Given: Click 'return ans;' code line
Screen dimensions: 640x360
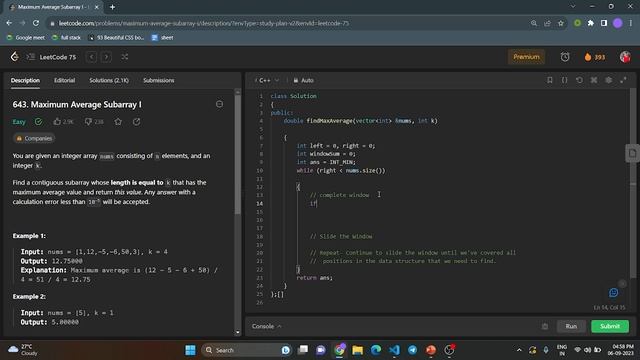Looking at the screenshot, I should coord(314,278).
